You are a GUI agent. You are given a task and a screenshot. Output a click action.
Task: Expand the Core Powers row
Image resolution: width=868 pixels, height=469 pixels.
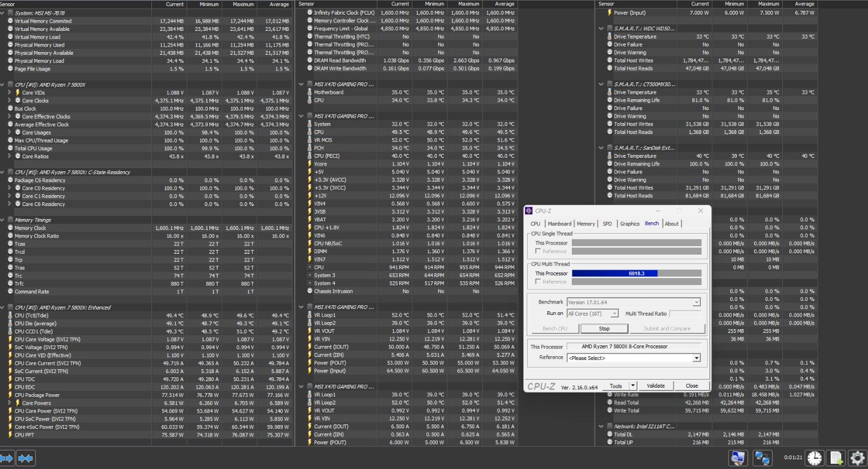click(10, 403)
